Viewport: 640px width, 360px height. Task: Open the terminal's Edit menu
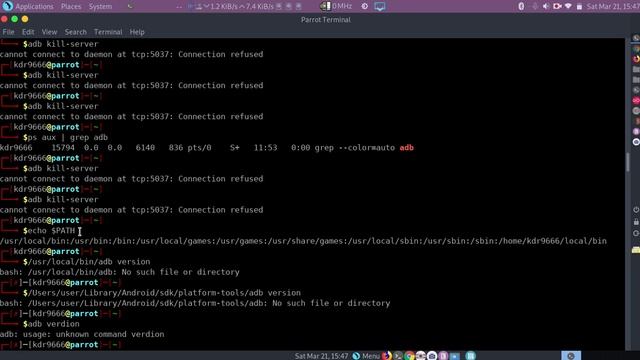[x=28, y=32]
